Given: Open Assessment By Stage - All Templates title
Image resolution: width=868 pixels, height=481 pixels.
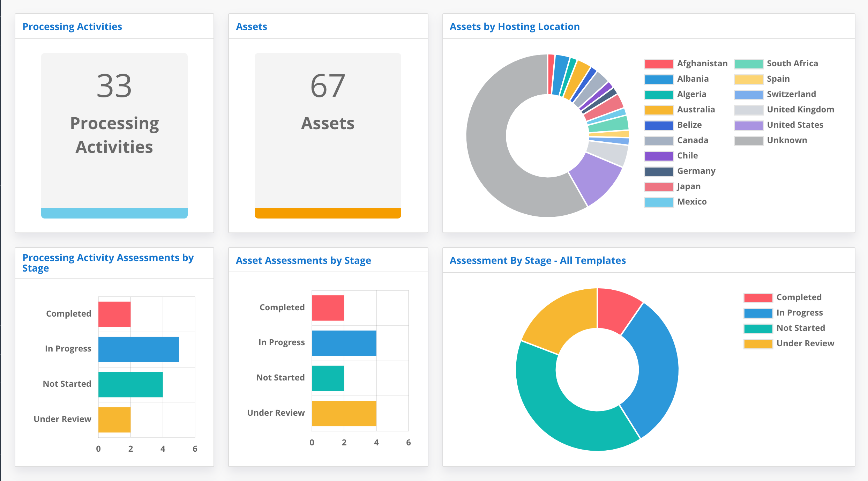Looking at the screenshot, I should tap(538, 260).
